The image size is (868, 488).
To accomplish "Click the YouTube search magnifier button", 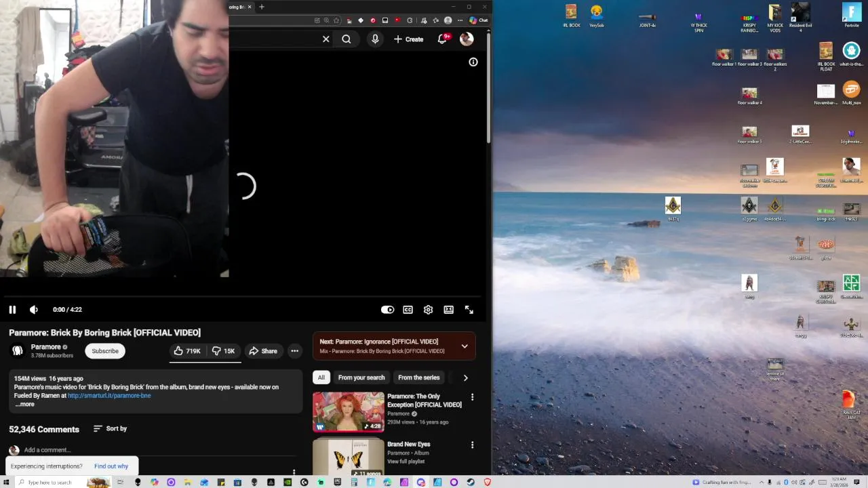I will pos(347,39).
